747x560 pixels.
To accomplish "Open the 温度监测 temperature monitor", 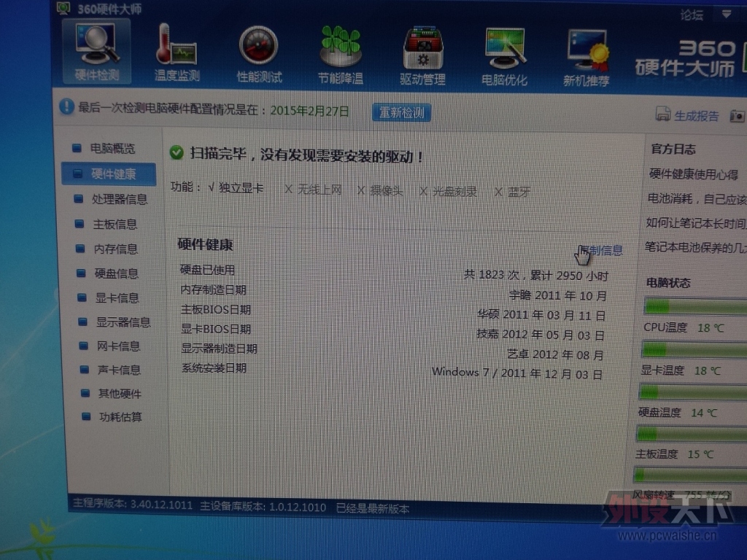I will [177, 53].
